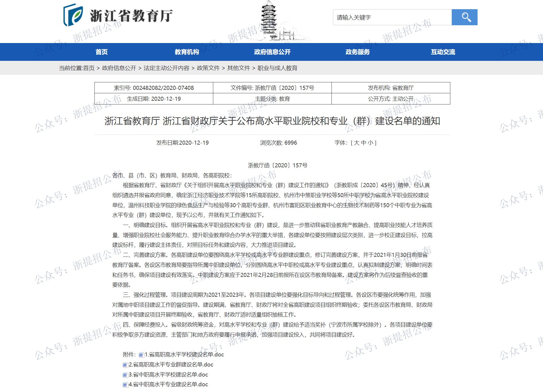This screenshot has width=543, height=392.
Task: Click the 政策文件 breadcrumb link
Action: pos(208,68)
